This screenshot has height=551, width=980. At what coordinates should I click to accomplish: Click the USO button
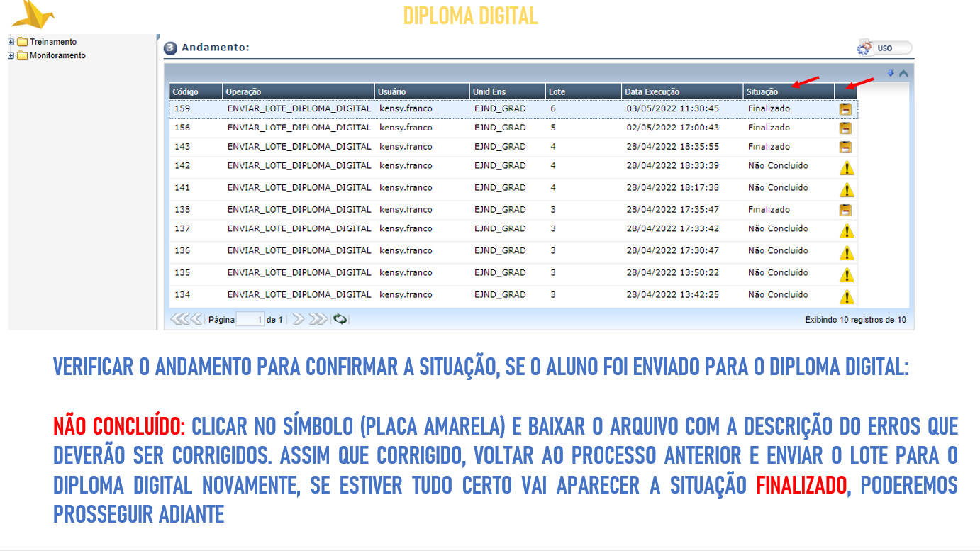(x=884, y=48)
